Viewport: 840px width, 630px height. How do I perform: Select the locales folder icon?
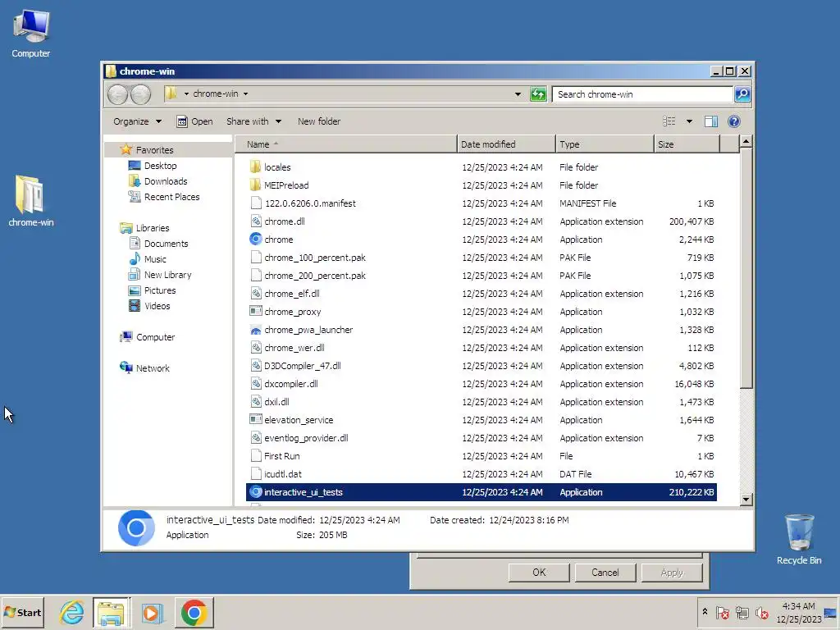pyautogui.click(x=256, y=167)
